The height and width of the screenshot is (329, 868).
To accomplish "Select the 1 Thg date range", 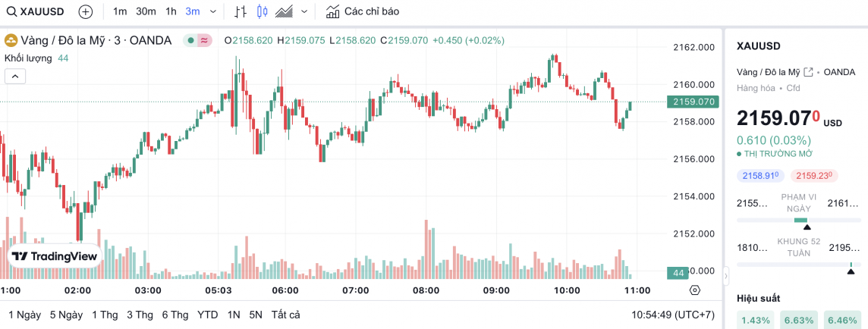I will [104, 315].
